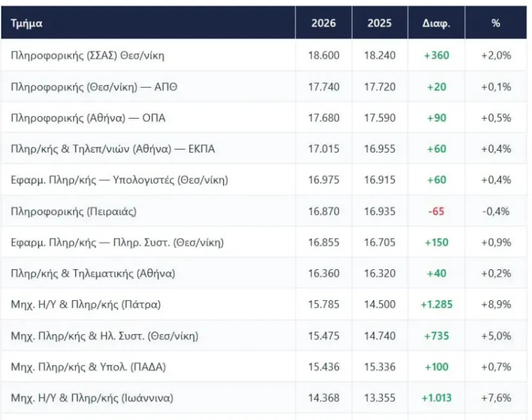Click Εφαρμ. Πληρ/κής — Υπολογιστές (Θεσ/νίκη)
Image resolution: width=532 pixels, height=420 pixels.
pos(119,180)
